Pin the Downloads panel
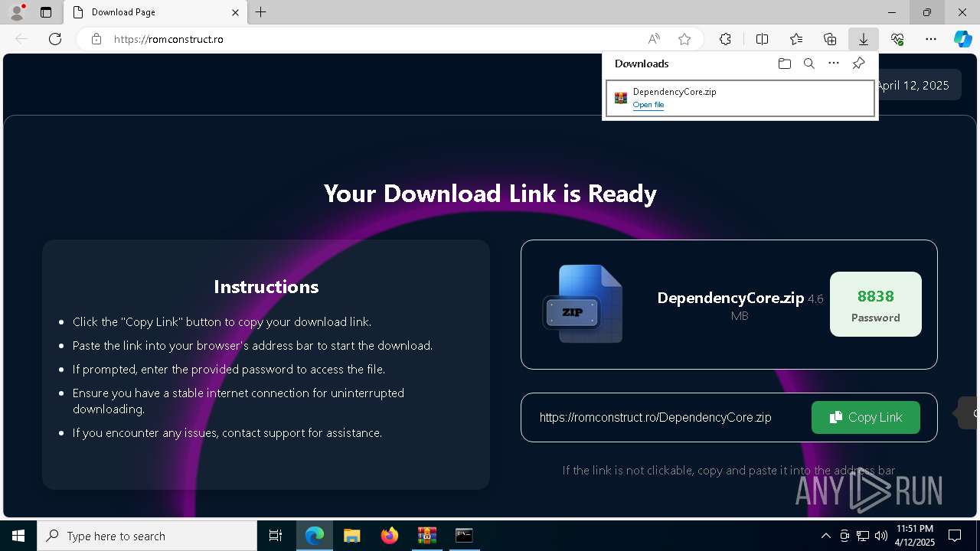Screen dimensions: 980x551 (858, 64)
